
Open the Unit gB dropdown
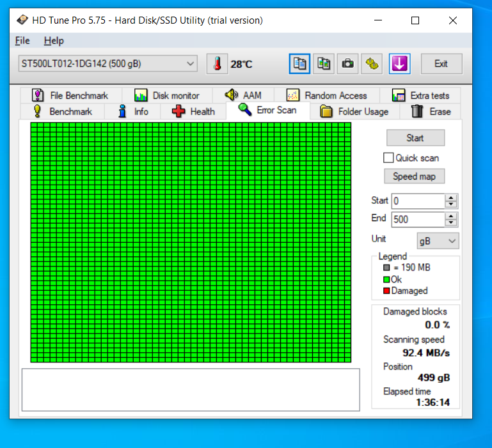pos(438,241)
